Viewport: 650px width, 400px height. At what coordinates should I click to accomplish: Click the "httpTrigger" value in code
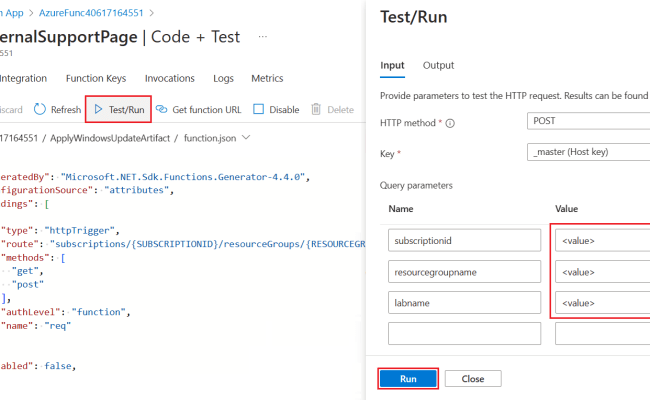pyautogui.click(x=80, y=230)
